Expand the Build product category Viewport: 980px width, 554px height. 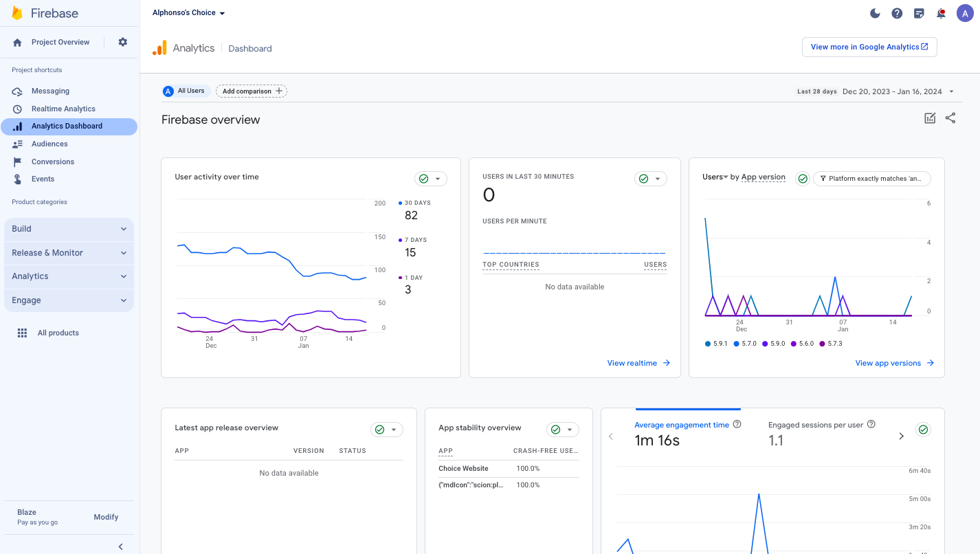coord(69,229)
